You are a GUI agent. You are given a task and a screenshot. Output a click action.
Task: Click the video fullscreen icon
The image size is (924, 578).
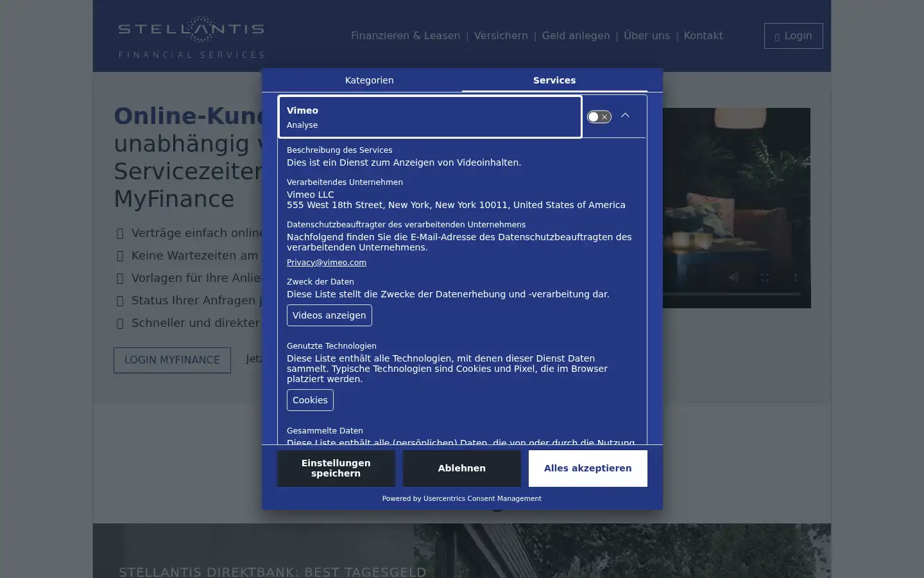[x=764, y=277]
